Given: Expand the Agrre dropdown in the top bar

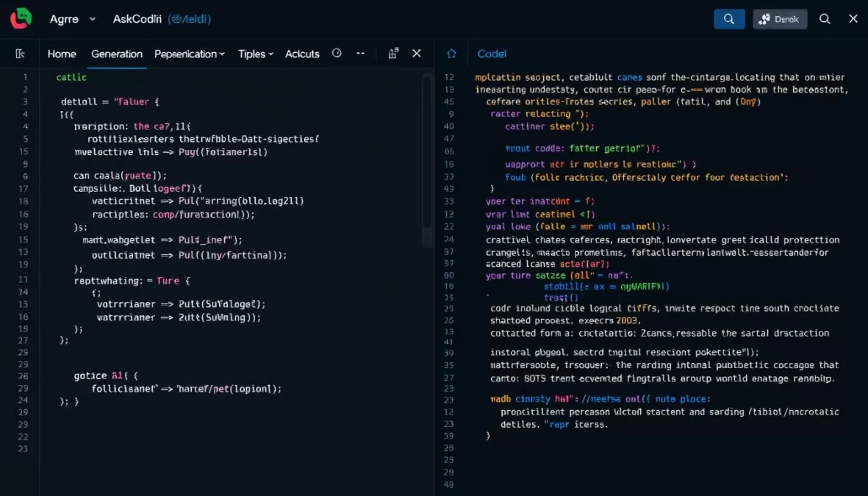Looking at the screenshot, I should pos(71,18).
